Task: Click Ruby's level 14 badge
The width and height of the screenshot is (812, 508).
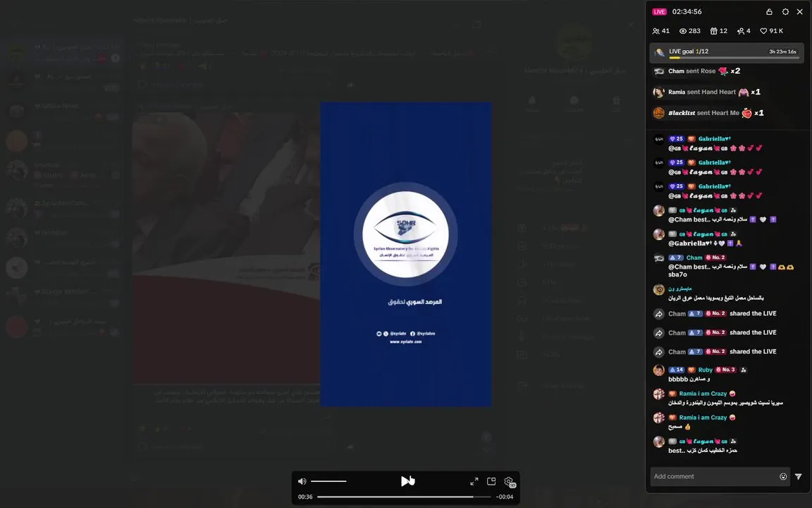Action: [x=677, y=370]
